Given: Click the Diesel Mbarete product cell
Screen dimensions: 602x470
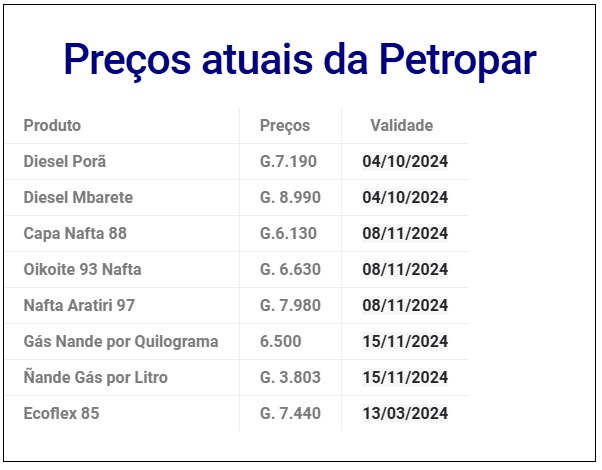Looking at the screenshot, I should (78, 197).
